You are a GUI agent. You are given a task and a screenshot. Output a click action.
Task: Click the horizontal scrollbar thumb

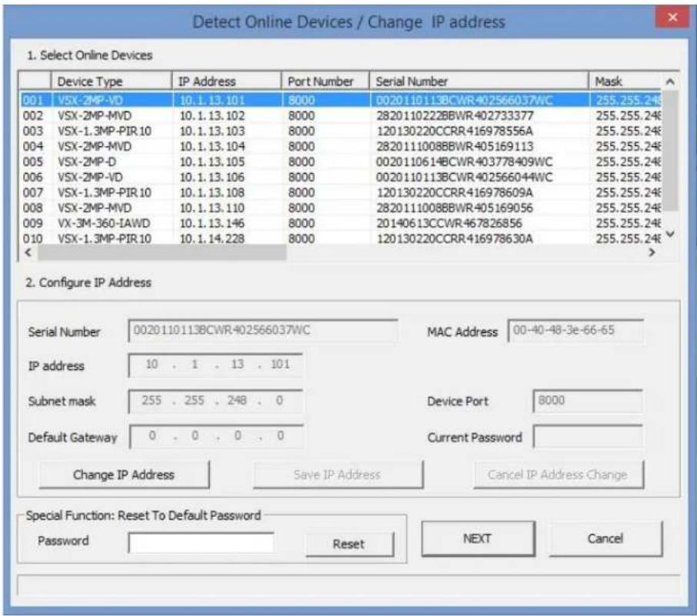point(162,252)
